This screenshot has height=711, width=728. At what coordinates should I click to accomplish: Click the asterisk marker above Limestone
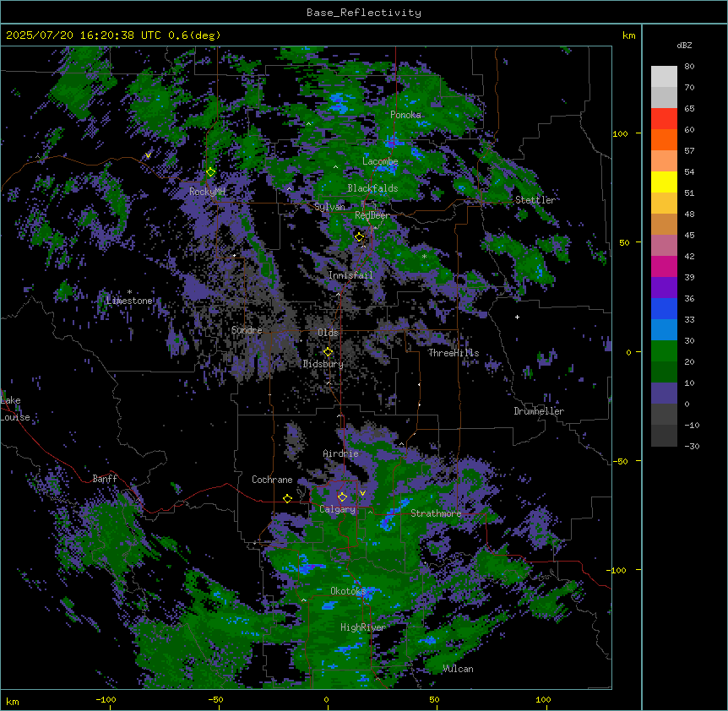129,292
